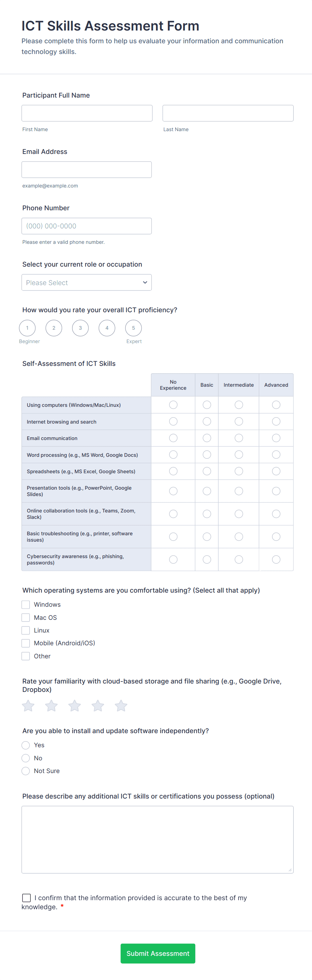
Task: Select the fifth star rating icon
Action: (x=121, y=706)
